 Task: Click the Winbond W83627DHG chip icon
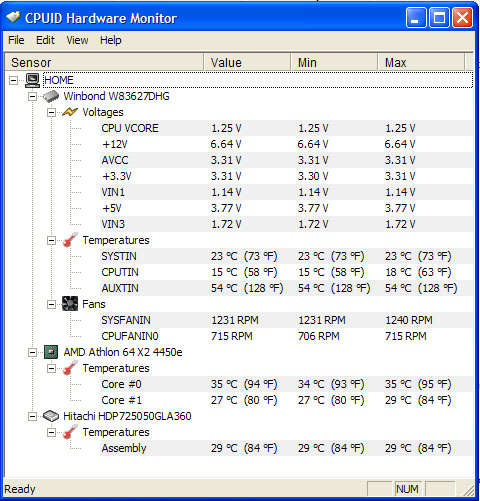[51, 96]
